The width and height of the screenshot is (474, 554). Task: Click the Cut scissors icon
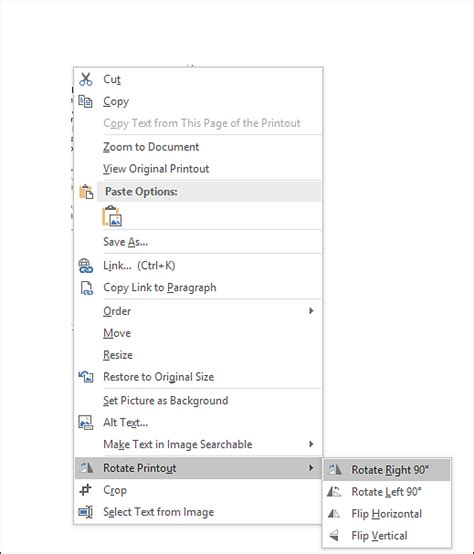pos(85,79)
